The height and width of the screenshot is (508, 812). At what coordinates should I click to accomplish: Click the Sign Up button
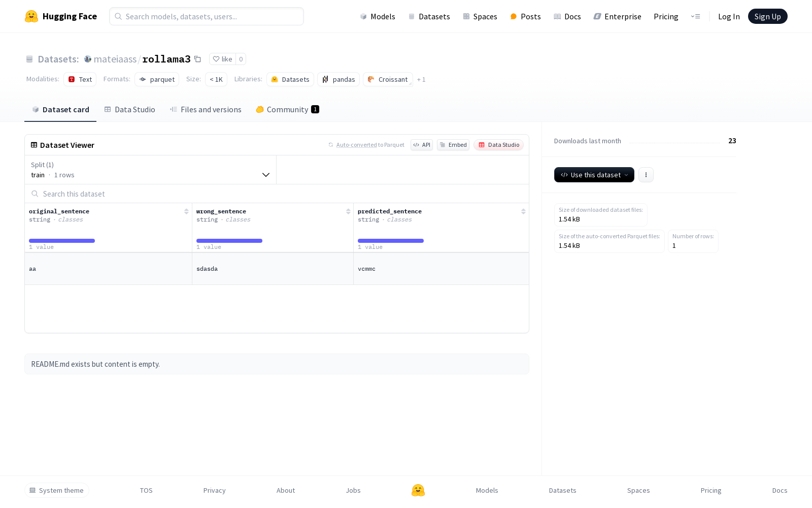tap(767, 16)
